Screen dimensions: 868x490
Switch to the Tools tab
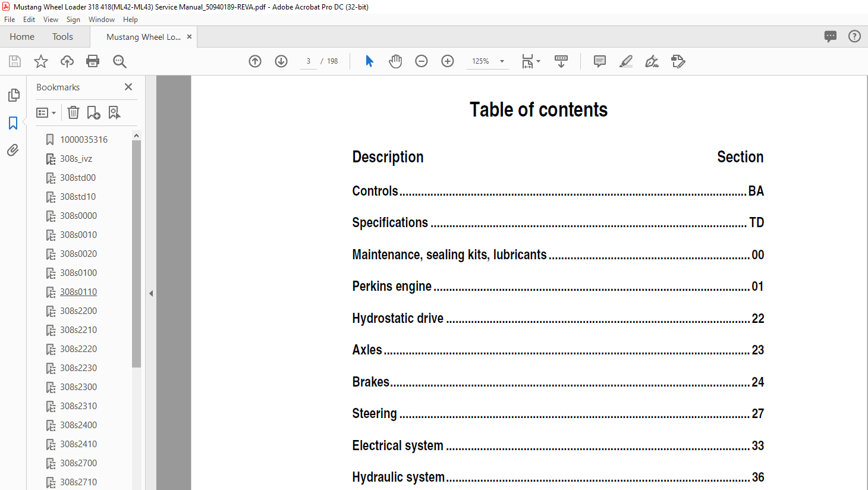(62, 36)
